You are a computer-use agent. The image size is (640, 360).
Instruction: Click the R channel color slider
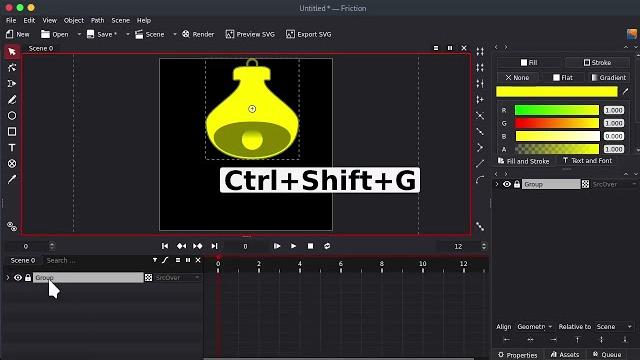pos(557,110)
